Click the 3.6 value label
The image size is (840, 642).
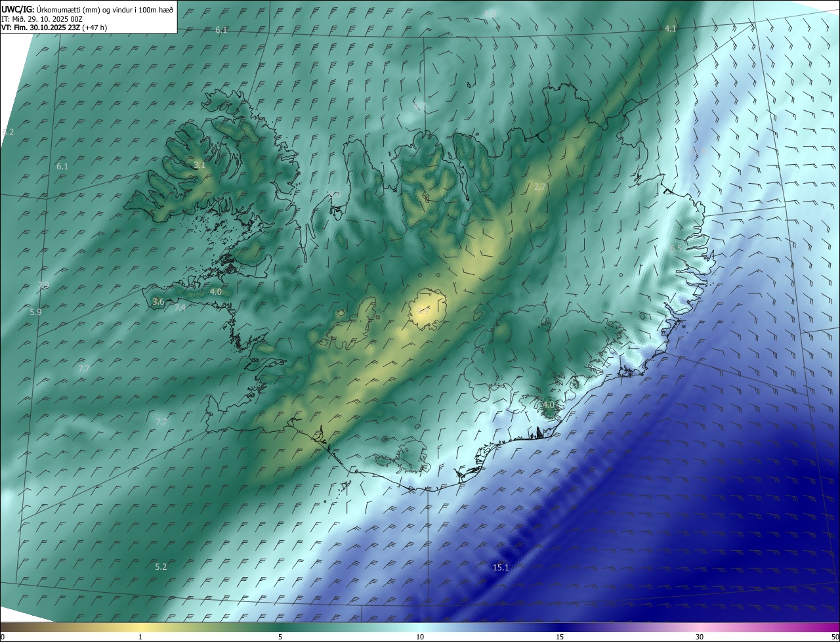point(158,302)
